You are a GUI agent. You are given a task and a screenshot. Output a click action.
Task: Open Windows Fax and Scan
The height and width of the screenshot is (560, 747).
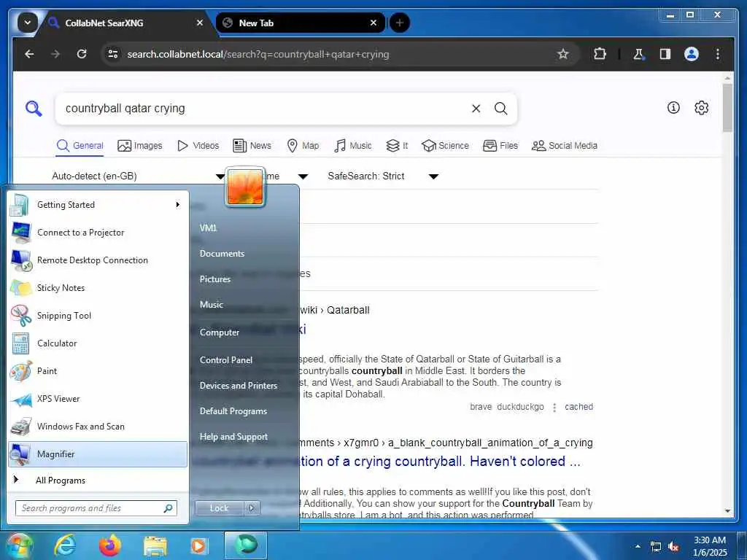98,426
